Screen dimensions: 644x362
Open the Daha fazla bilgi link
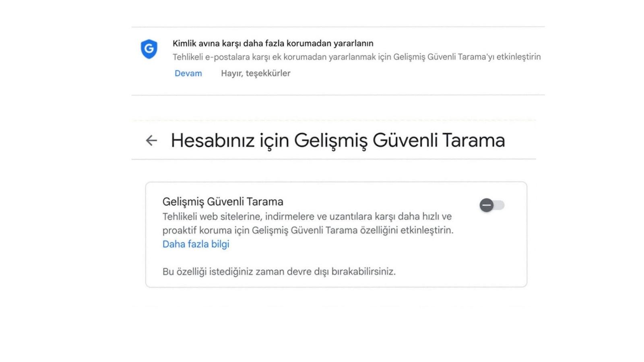[196, 244]
